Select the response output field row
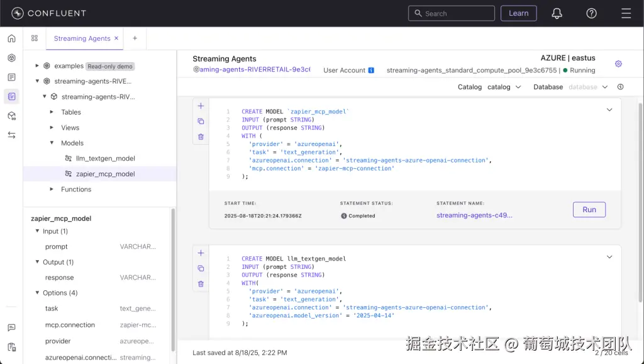Viewport: 644px width, 364px height. click(100, 278)
